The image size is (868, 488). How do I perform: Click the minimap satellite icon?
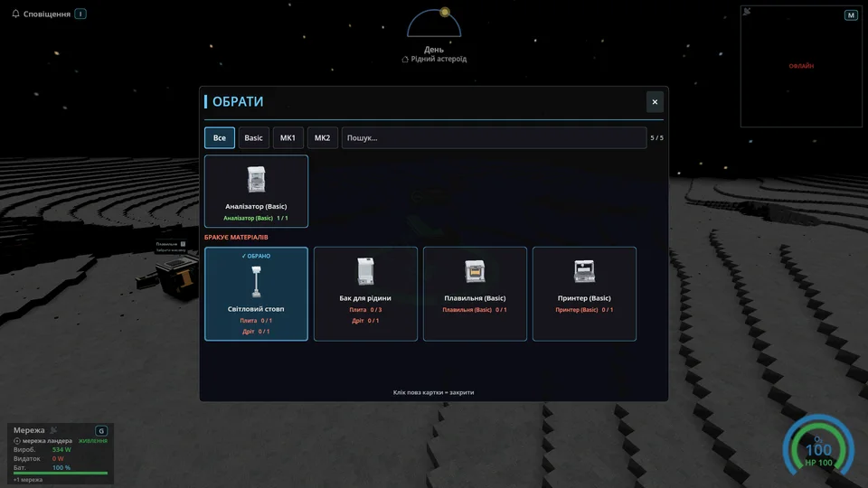(747, 11)
